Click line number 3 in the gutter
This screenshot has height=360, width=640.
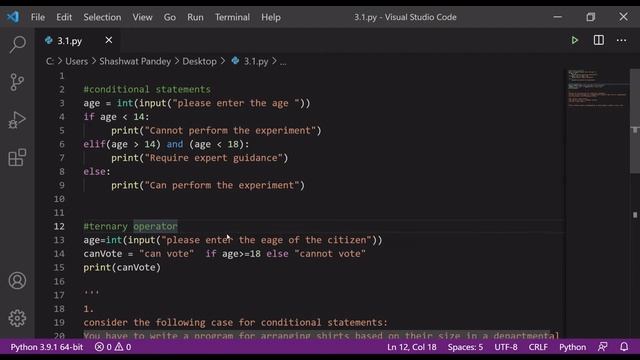[62, 103]
